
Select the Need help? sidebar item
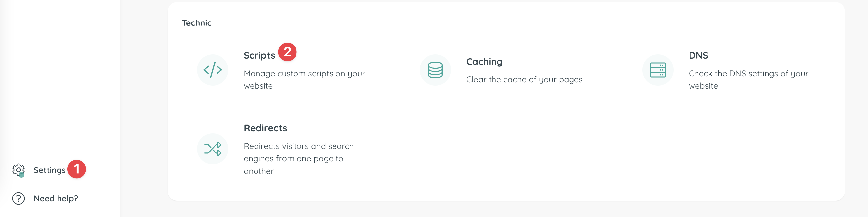pos(56,198)
